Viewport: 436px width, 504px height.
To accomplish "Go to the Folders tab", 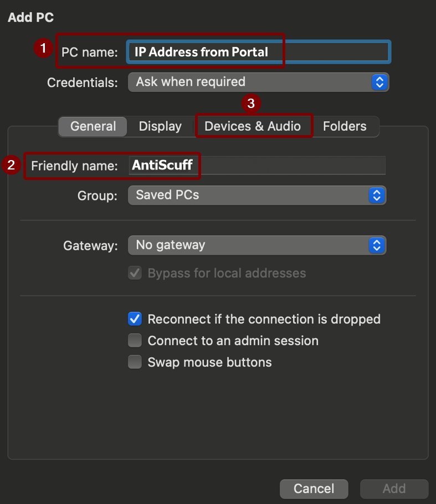I will pos(345,126).
